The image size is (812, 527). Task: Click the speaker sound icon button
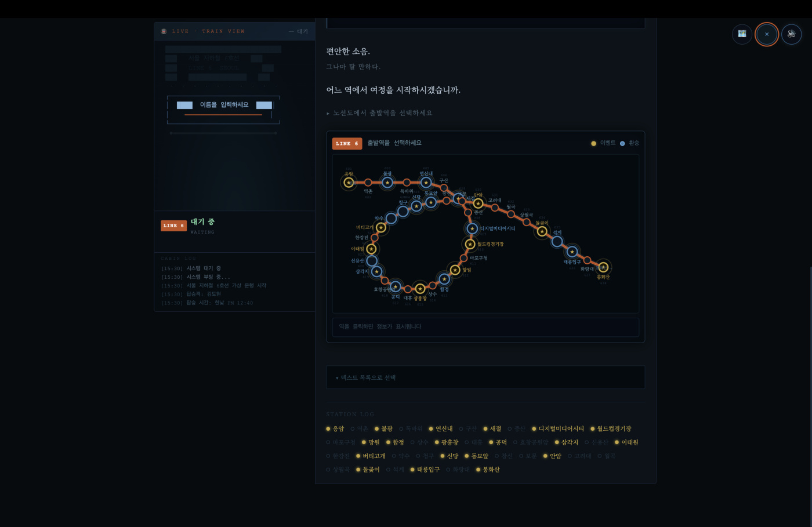[791, 34]
